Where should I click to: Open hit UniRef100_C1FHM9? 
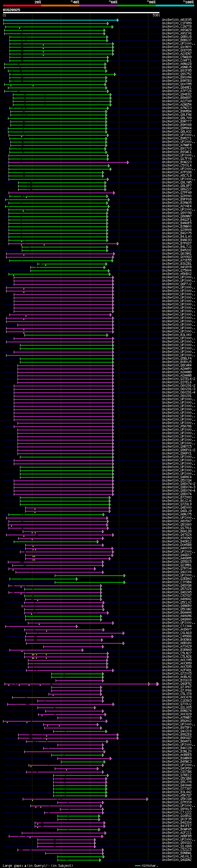pyautogui.click(x=177, y=23)
